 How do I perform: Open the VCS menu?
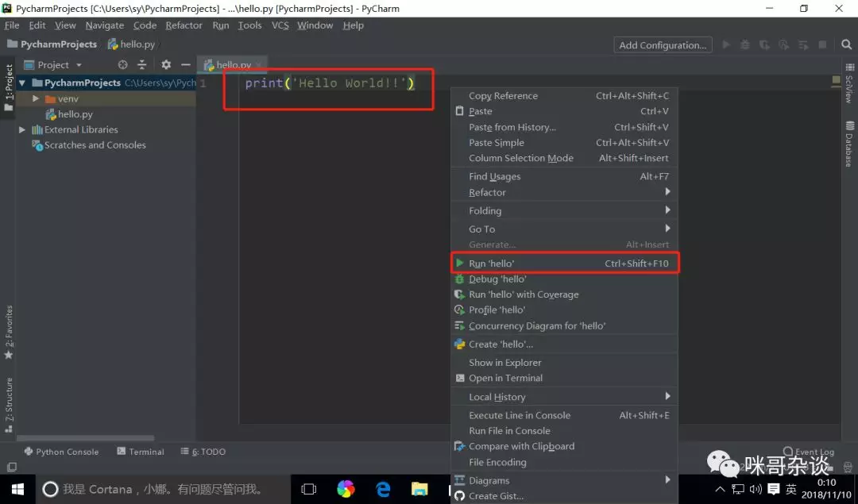(x=280, y=25)
